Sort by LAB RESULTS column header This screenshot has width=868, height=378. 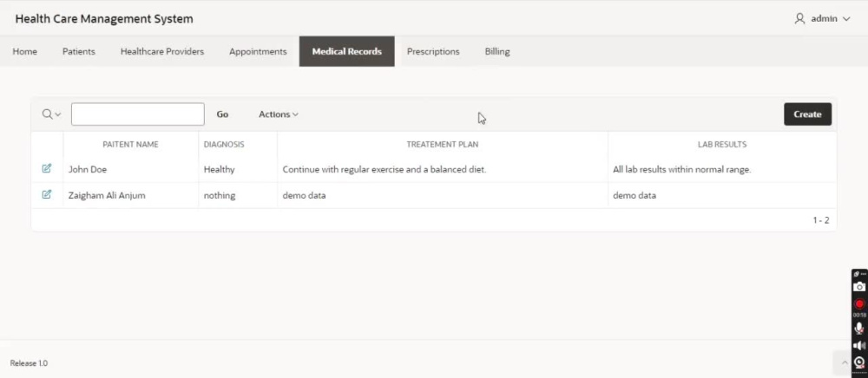coord(722,144)
